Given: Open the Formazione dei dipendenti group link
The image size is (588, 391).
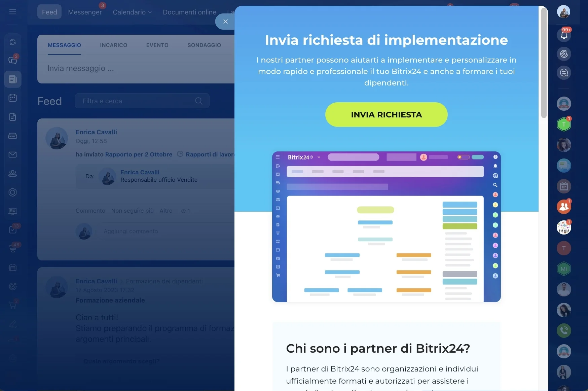Looking at the screenshot, I should (164, 281).
